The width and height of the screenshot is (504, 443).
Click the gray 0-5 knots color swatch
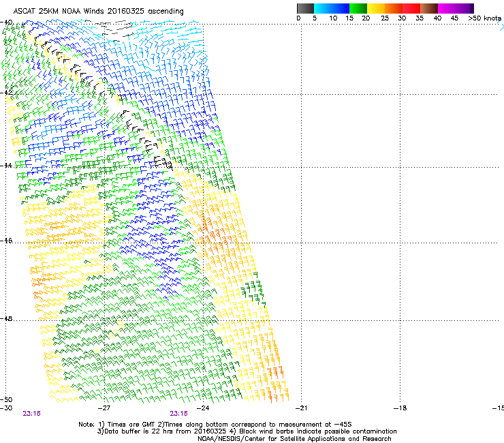(x=305, y=8)
